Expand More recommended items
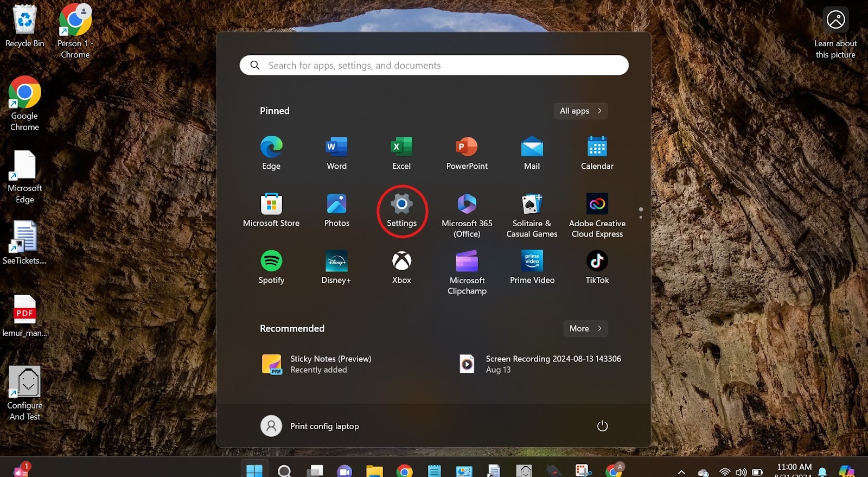The height and width of the screenshot is (477, 868). [x=585, y=328]
